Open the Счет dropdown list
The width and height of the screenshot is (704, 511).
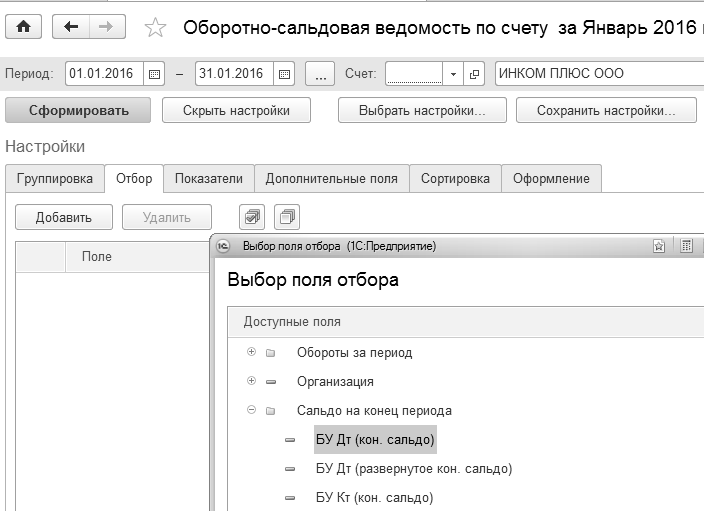[x=453, y=74]
